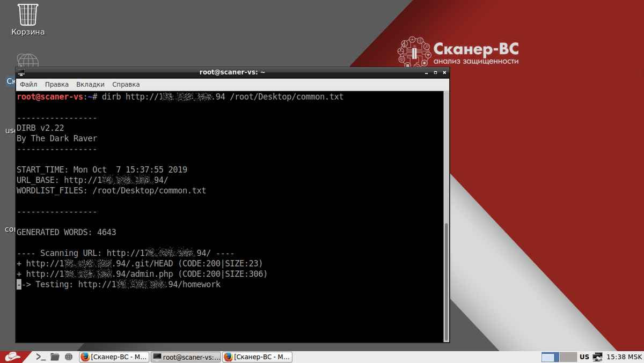Screen dimensions: 644x363
Task: Click the 'GENERATED WORDS: 4643' line
Action: pos(67,232)
